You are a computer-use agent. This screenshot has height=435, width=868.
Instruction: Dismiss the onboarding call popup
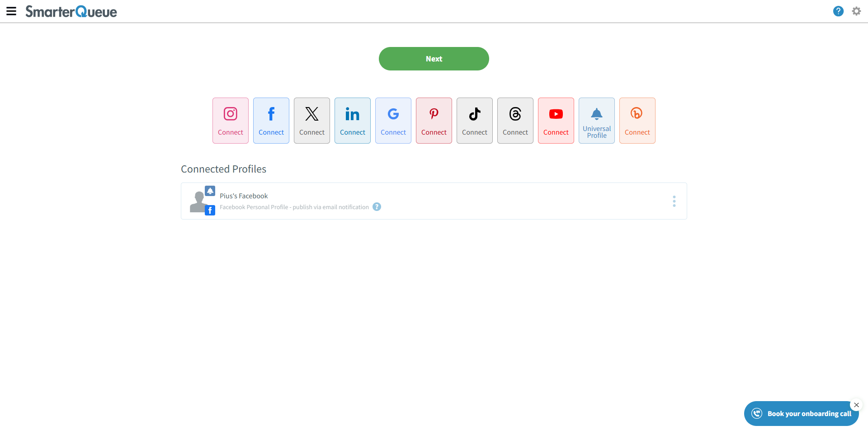tap(856, 405)
